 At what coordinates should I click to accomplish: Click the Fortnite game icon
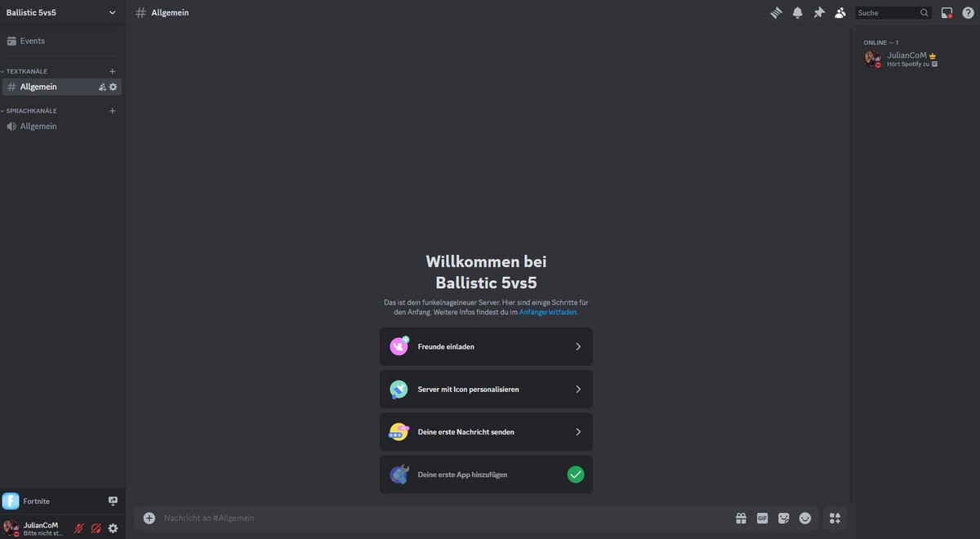(11, 501)
